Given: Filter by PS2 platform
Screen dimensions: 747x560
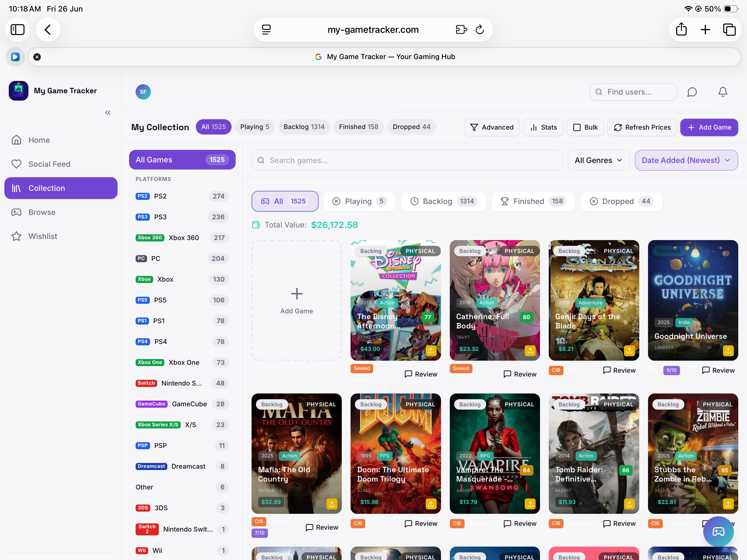Looking at the screenshot, I should [182, 196].
